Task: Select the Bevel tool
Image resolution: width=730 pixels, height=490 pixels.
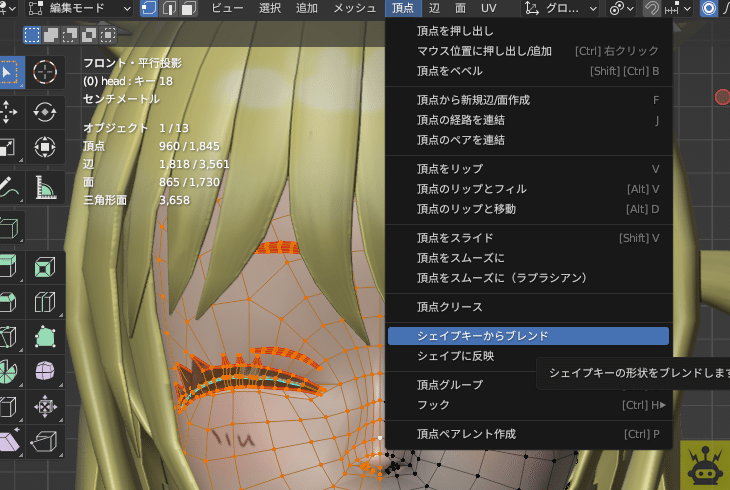Action: 8,302
